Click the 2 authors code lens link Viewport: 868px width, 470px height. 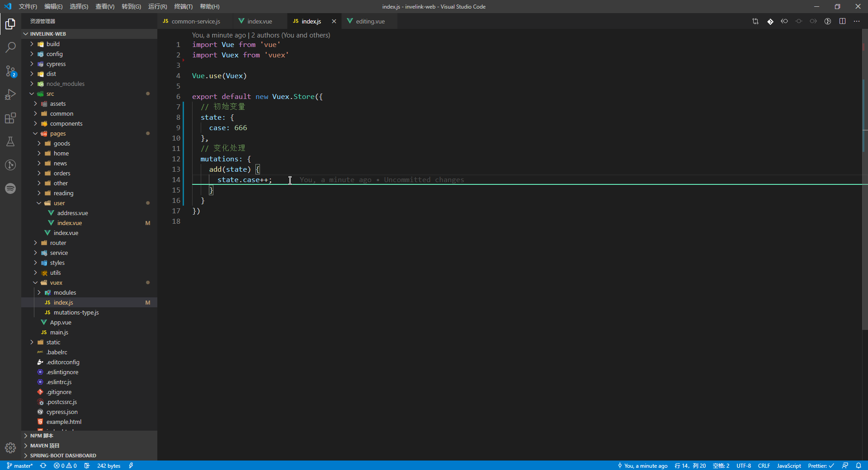click(x=291, y=35)
